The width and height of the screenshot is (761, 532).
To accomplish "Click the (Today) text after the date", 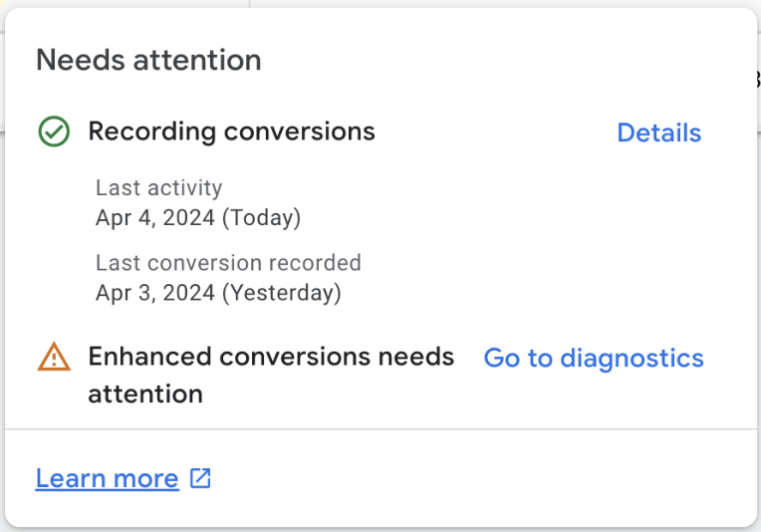I will [x=262, y=217].
